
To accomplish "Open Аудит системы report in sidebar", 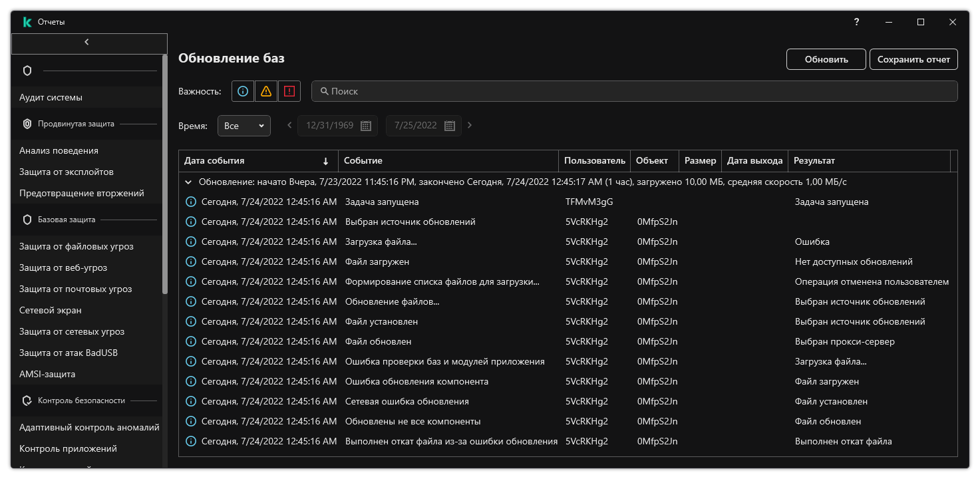I will (x=51, y=97).
